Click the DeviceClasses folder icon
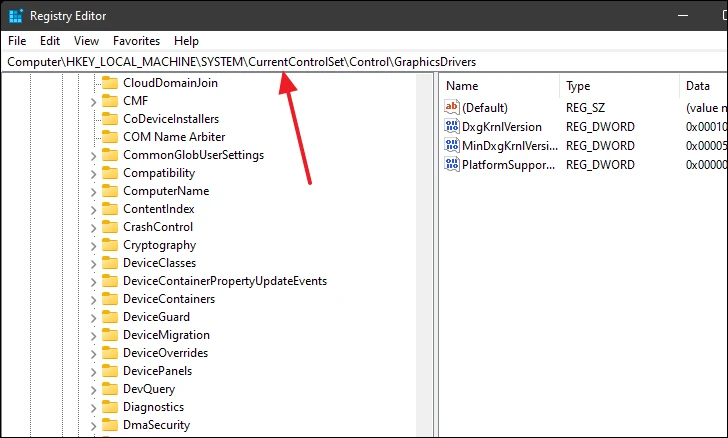 (110, 263)
